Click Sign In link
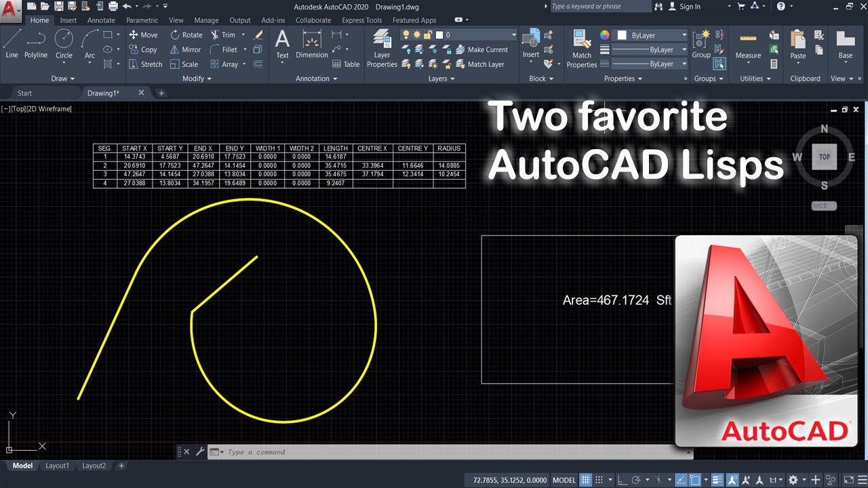The width and height of the screenshot is (868, 488). pos(690,6)
